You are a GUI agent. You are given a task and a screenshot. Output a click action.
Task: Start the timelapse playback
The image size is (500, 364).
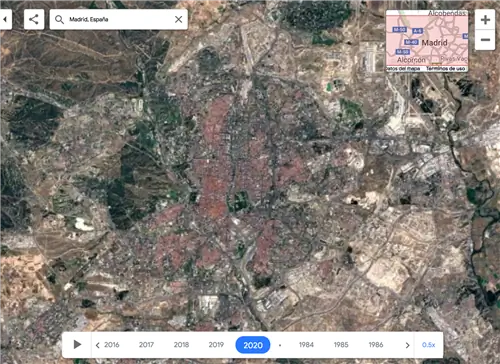point(77,344)
